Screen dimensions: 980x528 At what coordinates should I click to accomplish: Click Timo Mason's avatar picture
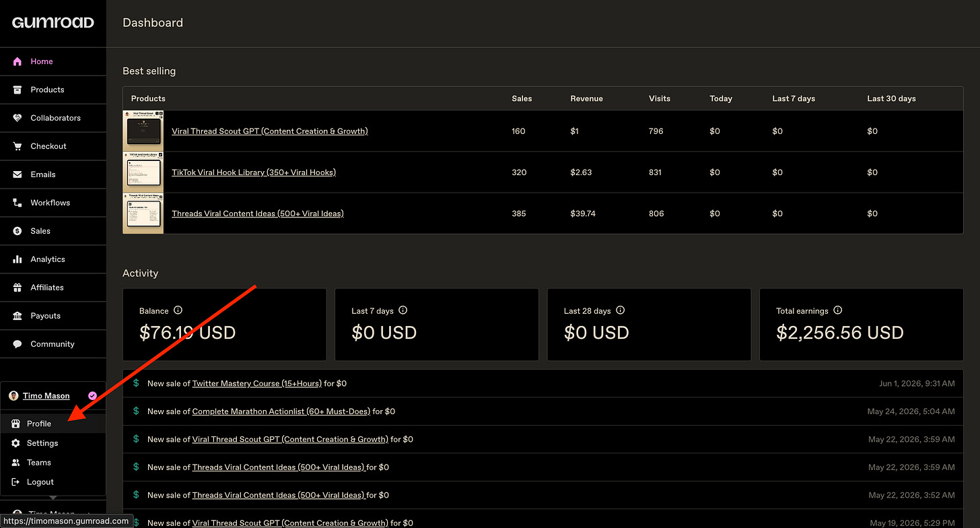pos(13,396)
